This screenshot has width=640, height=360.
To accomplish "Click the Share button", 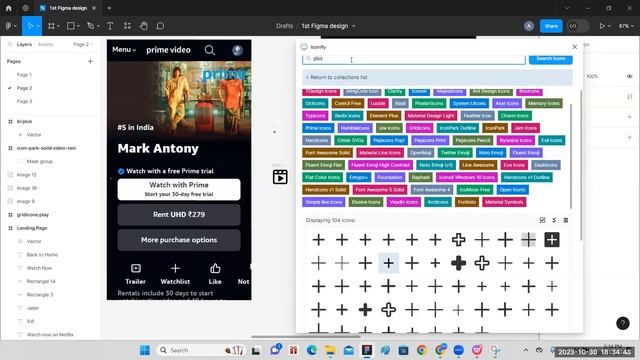I will click(x=551, y=26).
